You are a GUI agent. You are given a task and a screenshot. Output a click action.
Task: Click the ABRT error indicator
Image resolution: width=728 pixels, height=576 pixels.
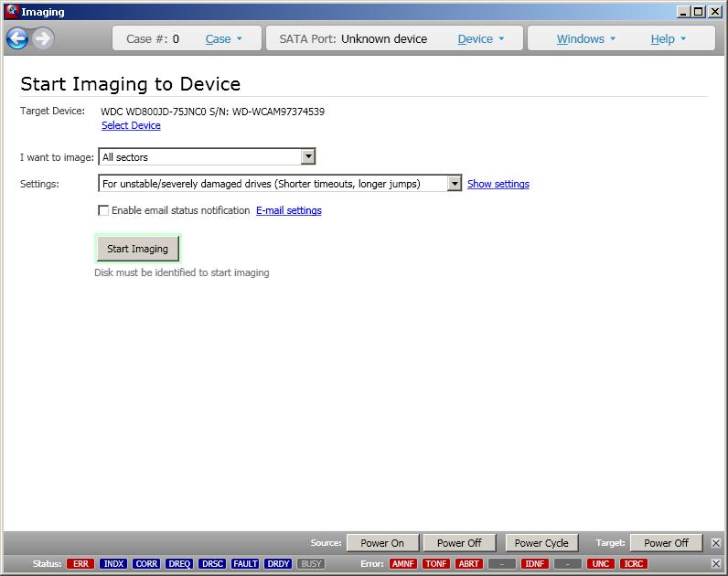point(469,563)
